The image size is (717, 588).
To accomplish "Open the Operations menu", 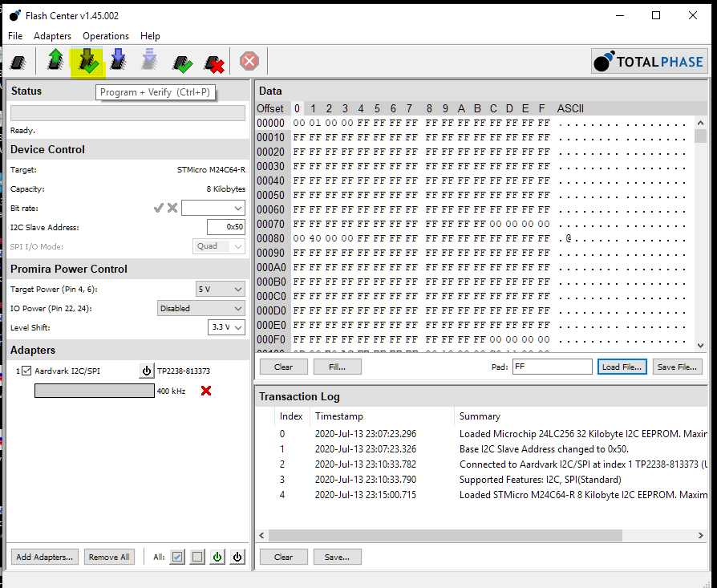I will click(105, 36).
